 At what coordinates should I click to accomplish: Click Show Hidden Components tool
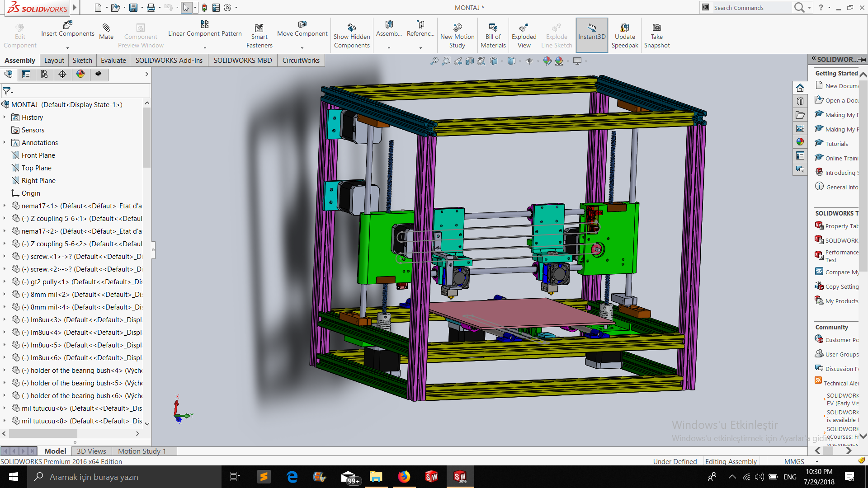click(352, 36)
